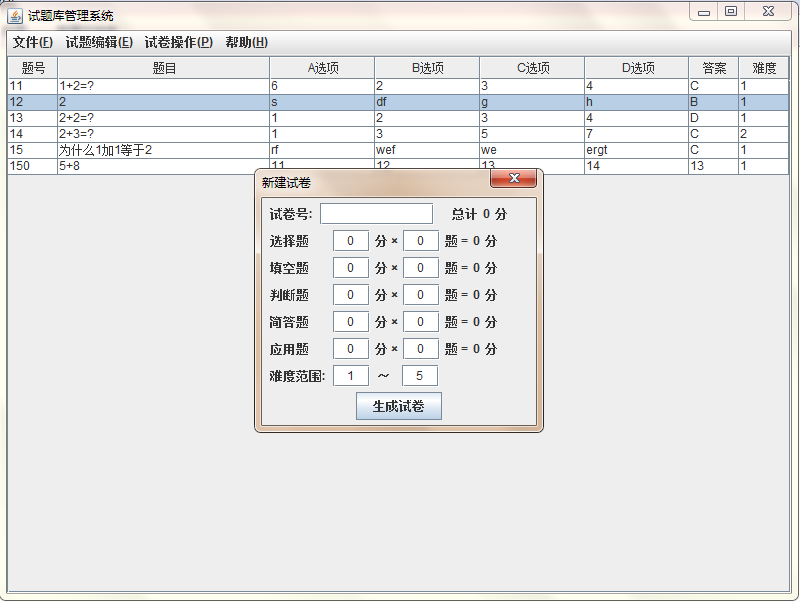Click answer cell '13' in row 150

pyautogui.click(x=714, y=166)
